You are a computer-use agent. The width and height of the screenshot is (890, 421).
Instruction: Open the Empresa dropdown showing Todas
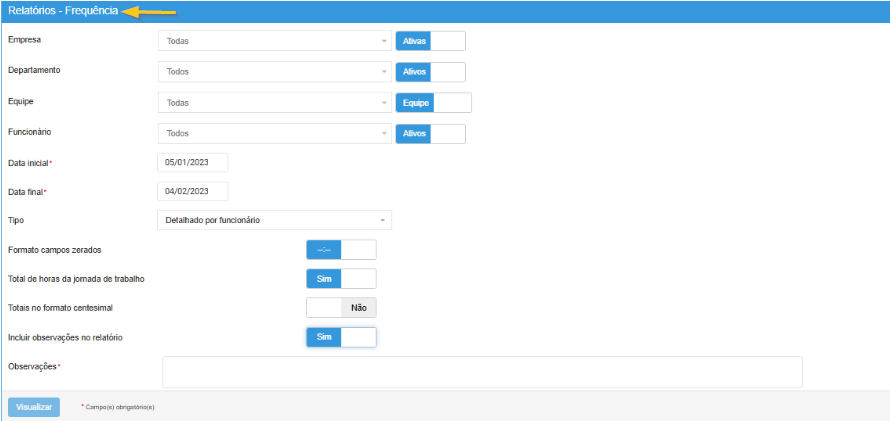(274, 41)
